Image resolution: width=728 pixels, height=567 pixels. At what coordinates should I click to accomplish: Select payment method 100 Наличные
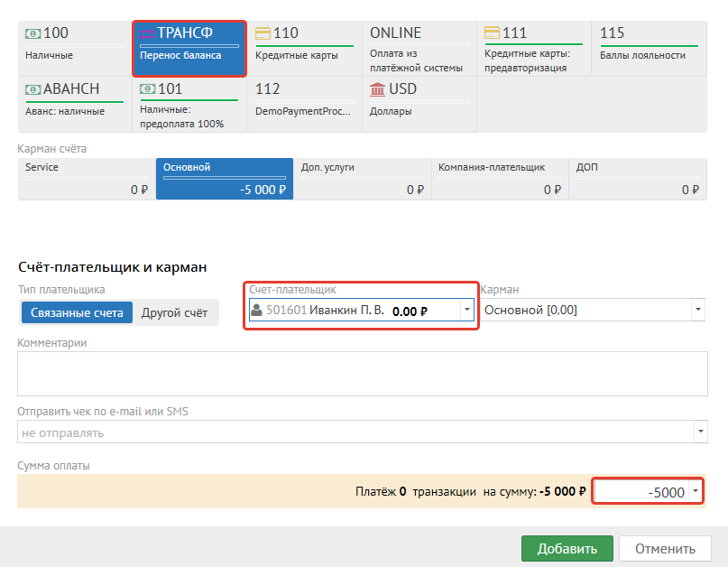75,49
